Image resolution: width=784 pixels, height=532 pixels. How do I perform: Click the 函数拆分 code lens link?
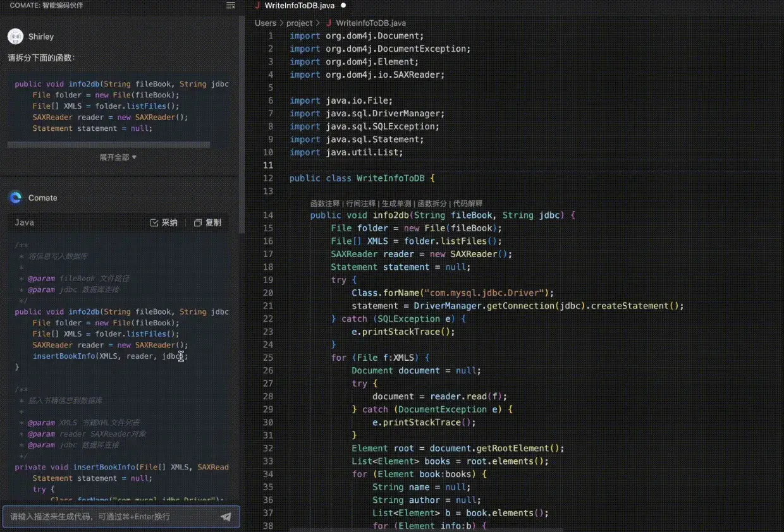(x=432, y=203)
